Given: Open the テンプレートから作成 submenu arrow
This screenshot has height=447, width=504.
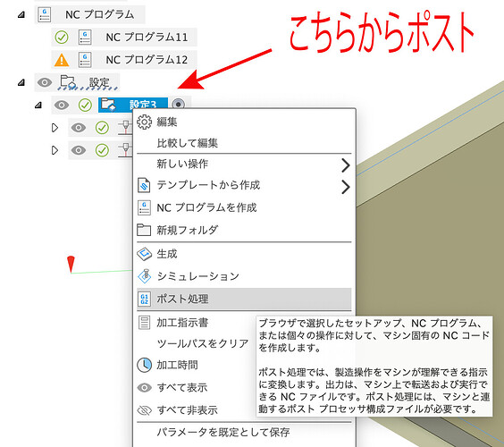Looking at the screenshot, I should coord(346,187).
